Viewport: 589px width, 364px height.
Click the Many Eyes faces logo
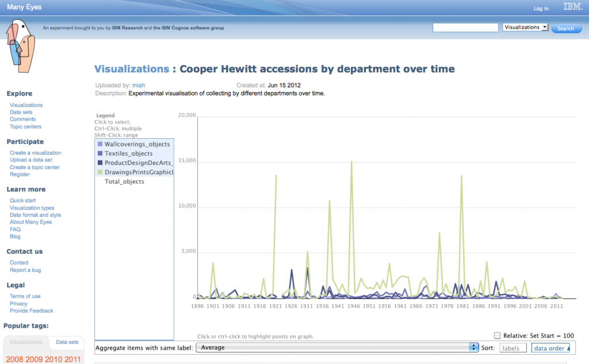tap(20, 46)
